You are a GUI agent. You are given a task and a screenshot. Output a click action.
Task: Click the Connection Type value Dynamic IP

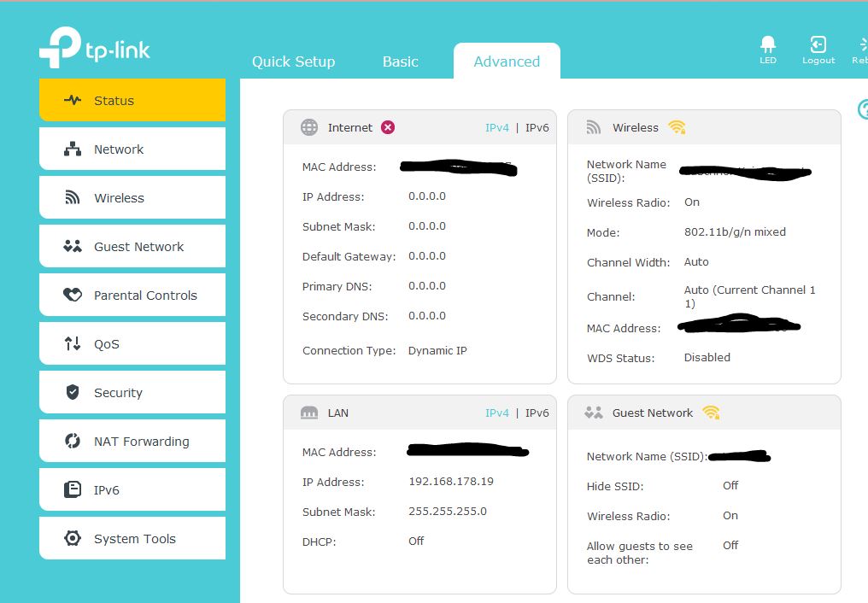(437, 351)
